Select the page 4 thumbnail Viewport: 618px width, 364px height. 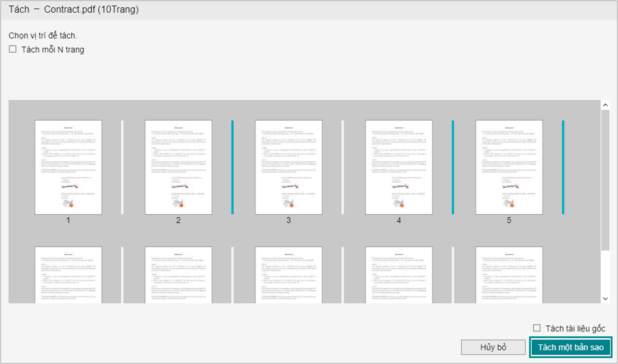click(399, 167)
